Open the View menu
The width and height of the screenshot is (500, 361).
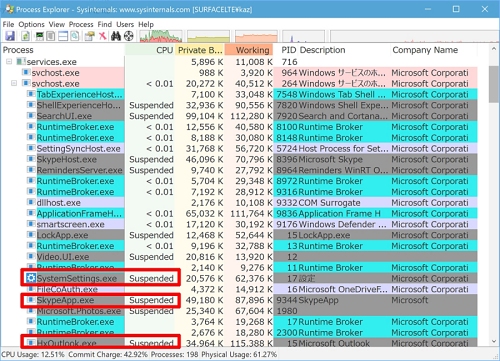click(x=57, y=24)
